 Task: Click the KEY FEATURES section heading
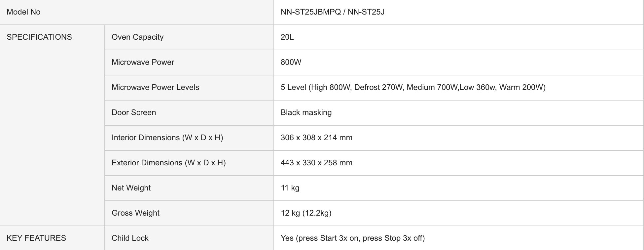(36, 238)
